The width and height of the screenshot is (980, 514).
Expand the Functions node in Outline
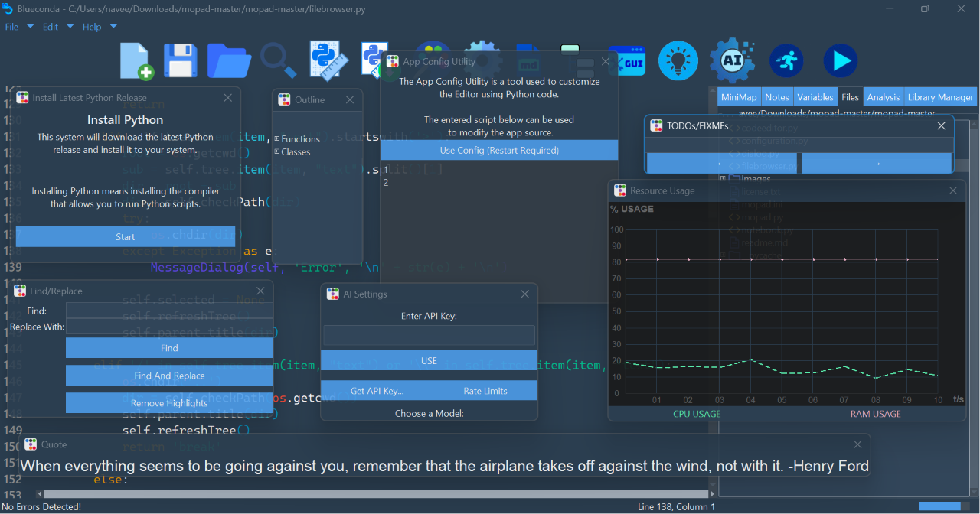click(277, 139)
